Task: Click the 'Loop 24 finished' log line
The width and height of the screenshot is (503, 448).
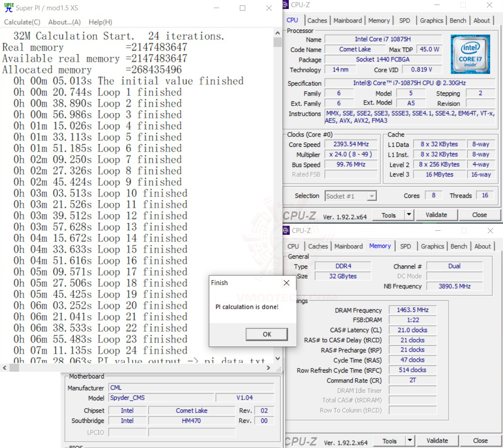Action: point(100,350)
